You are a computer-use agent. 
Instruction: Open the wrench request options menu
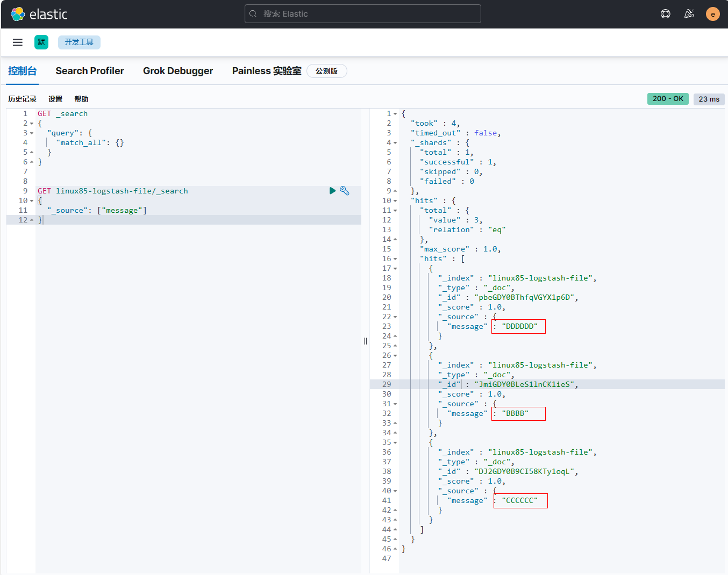point(345,191)
